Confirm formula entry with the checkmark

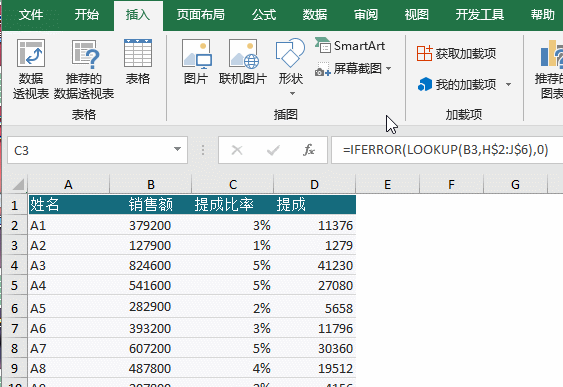coord(273,150)
